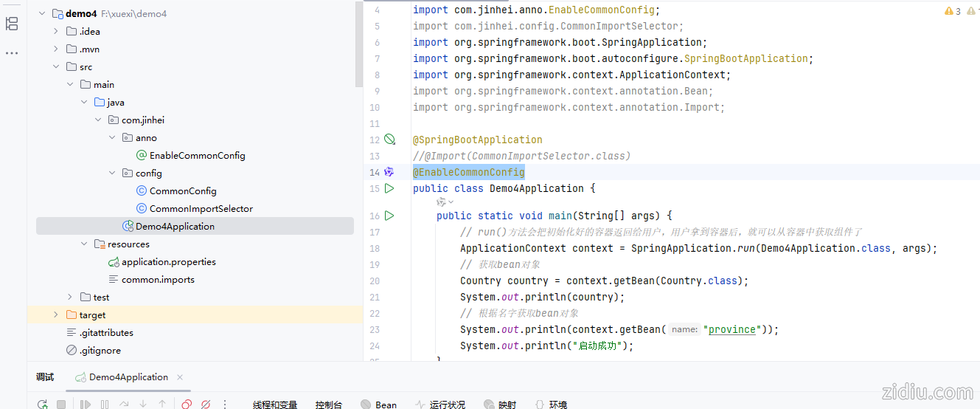Click the Rerun debug session icon
Image resolution: width=980 pixels, height=409 pixels.
[x=43, y=405]
